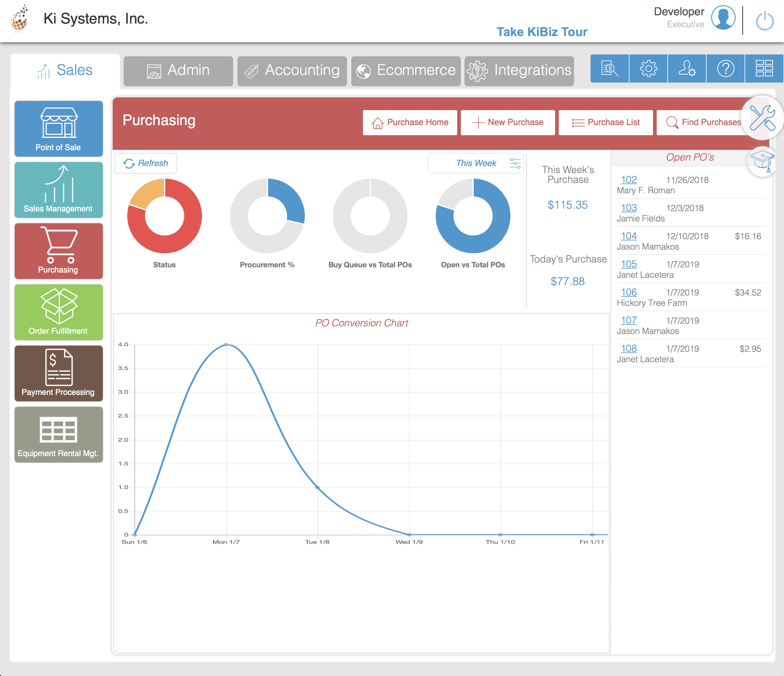The height and width of the screenshot is (676, 784).
Task: Switch to the Admin tab
Action: 178,71
